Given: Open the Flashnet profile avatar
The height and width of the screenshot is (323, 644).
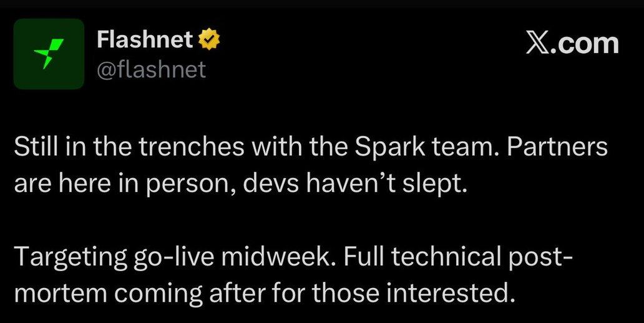Looking at the screenshot, I should pyautogui.click(x=49, y=54).
